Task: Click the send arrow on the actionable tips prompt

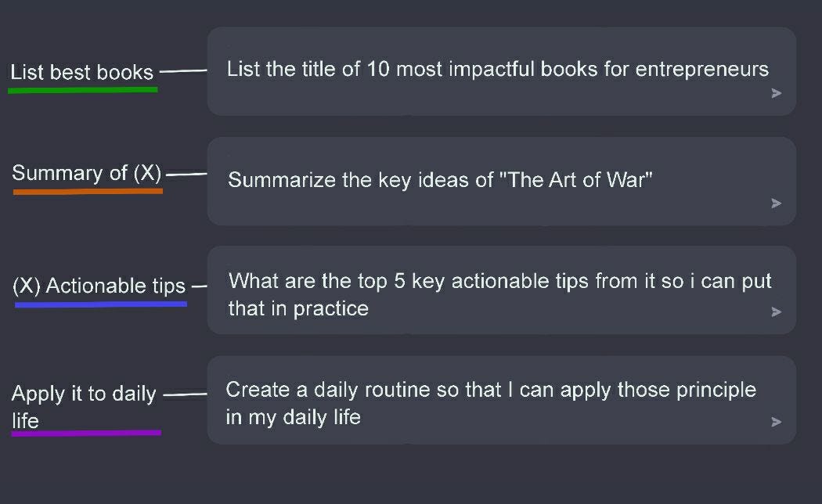Action: tap(775, 311)
